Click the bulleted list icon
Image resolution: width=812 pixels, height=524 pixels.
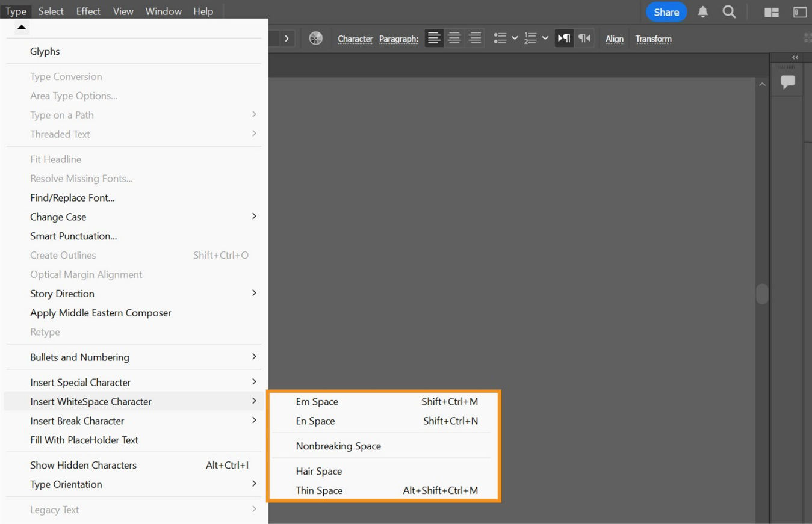point(500,38)
